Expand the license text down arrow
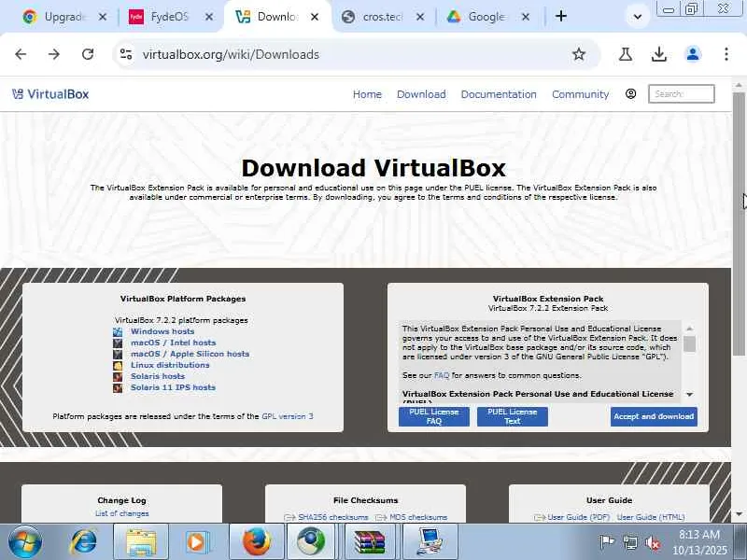747x560 pixels. click(689, 394)
